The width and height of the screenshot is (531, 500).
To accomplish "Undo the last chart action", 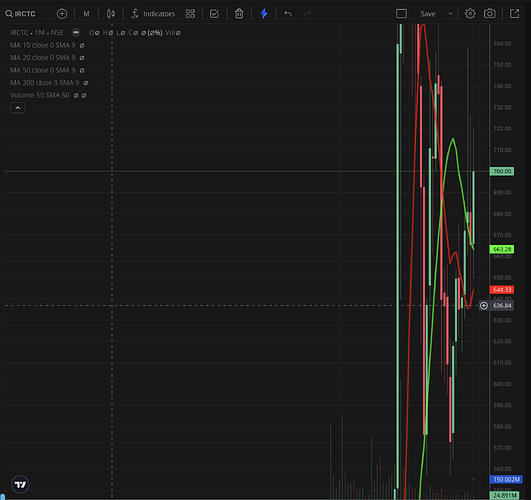I will 288,14.
